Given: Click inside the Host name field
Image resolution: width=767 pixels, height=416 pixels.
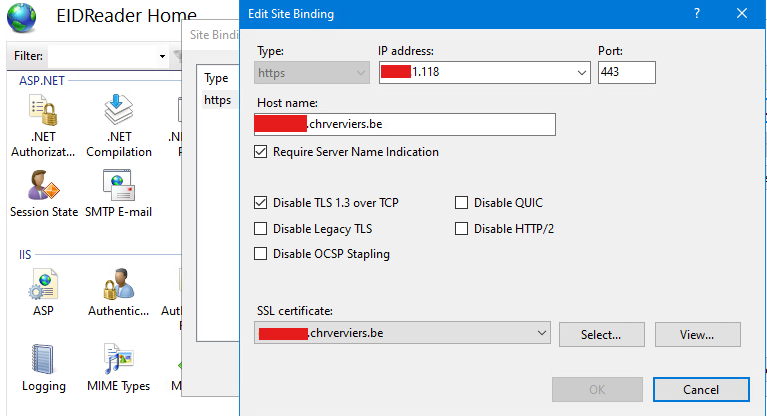Looking at the screenshot, I should (405, 124).
